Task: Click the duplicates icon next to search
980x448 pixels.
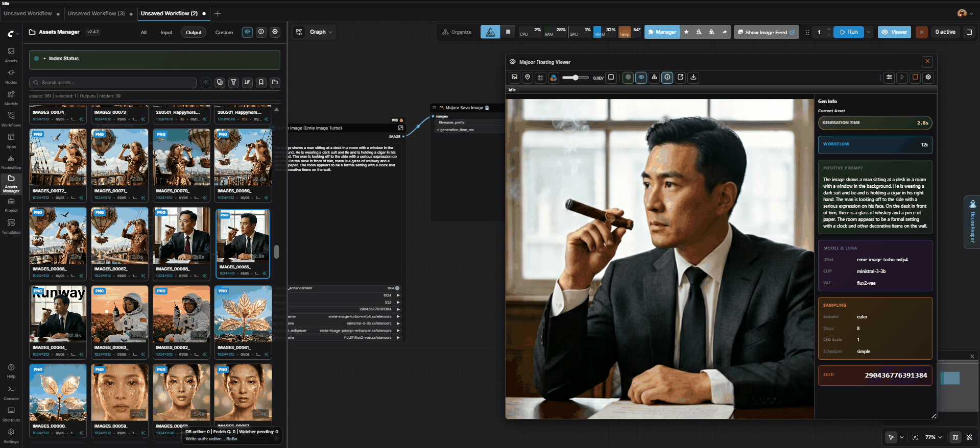Action: click(220, 82)
